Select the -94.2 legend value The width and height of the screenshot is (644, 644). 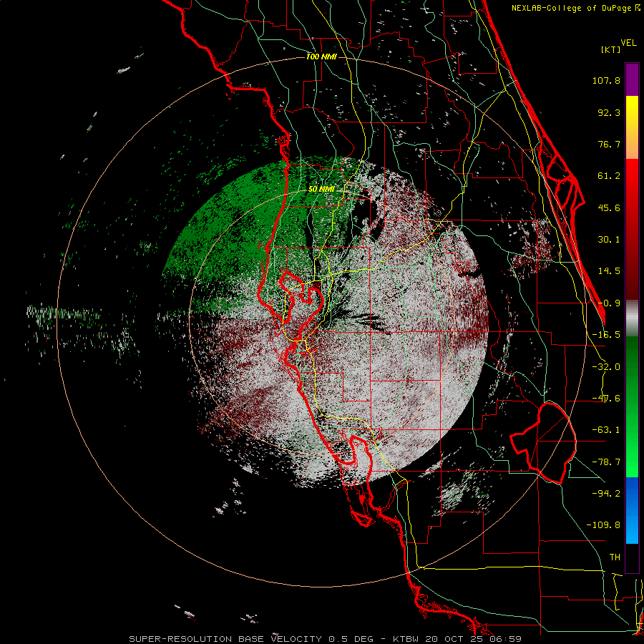point(606,493)
